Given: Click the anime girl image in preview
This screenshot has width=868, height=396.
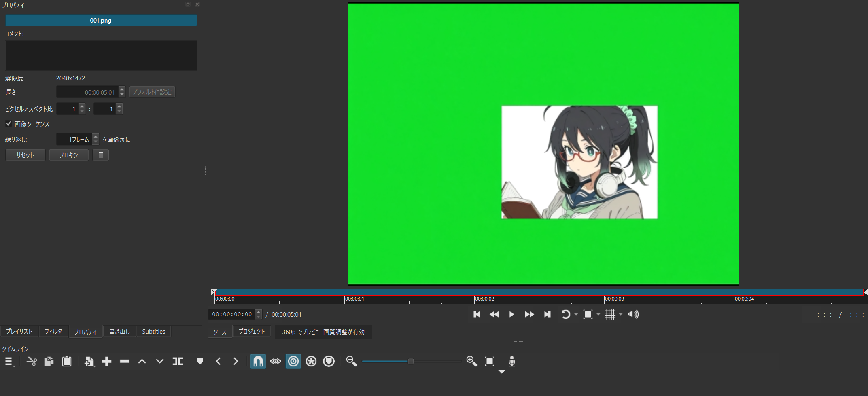Looking at the screenshot, I should tap(579, 162).
